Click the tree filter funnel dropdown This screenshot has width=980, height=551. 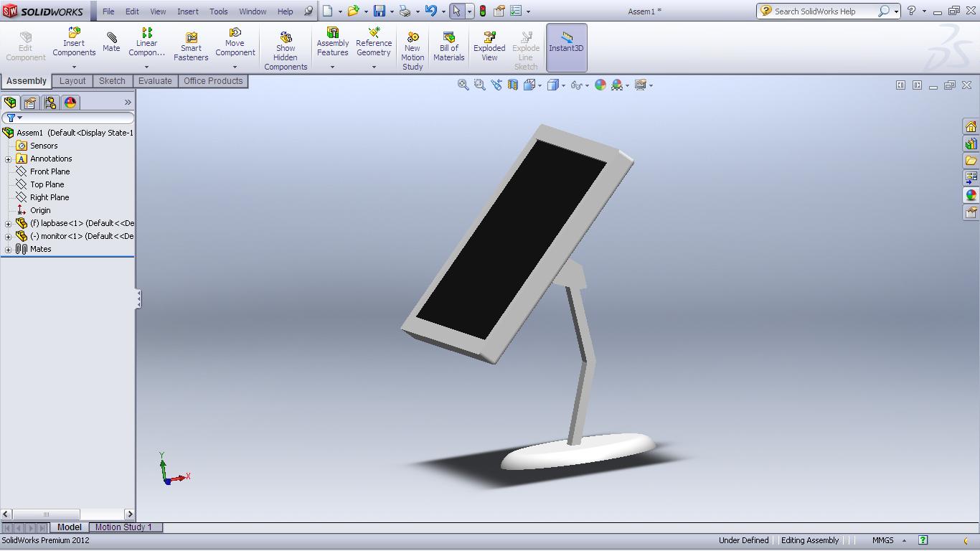point(14,118)
